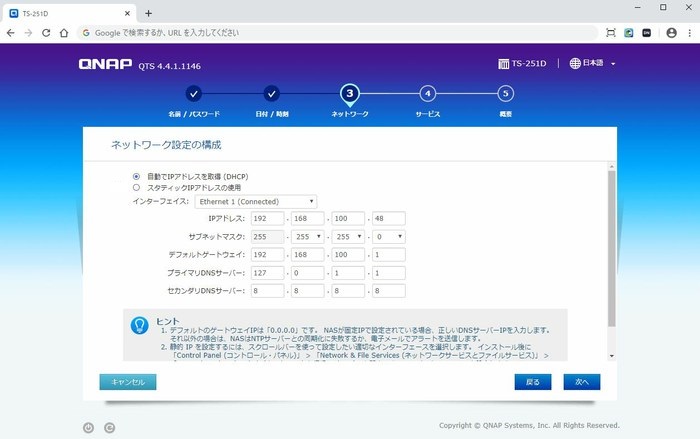Viewport: 700px width, 439px height.
Task: Click IP address last octet field 48
Action: coord(388,218)
